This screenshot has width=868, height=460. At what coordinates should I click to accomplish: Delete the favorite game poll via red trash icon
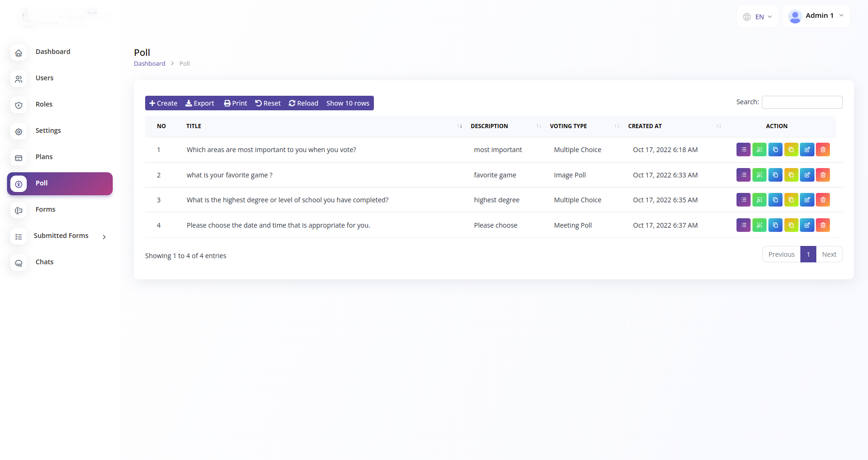[823, 175]
